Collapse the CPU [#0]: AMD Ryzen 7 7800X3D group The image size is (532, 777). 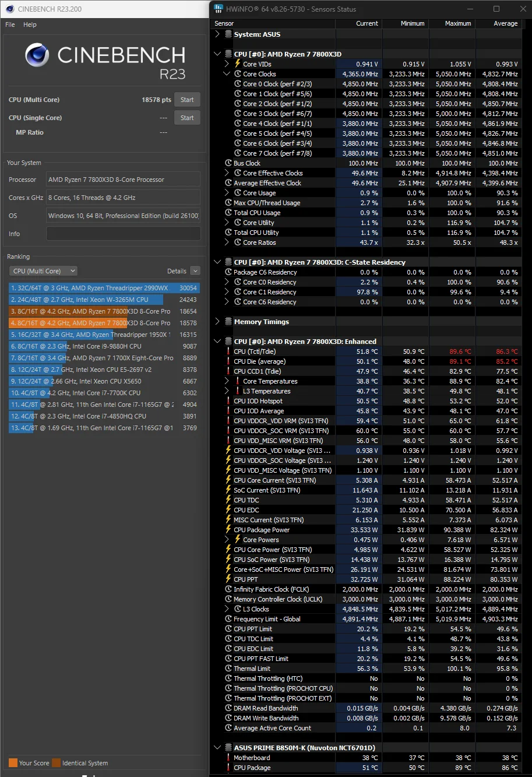(217, 54)
